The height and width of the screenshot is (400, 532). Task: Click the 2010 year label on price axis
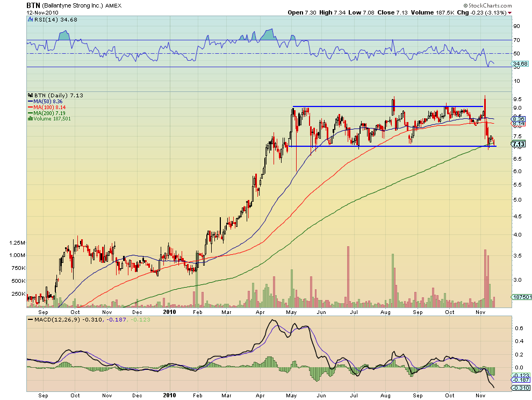click(x=169, y=312)
